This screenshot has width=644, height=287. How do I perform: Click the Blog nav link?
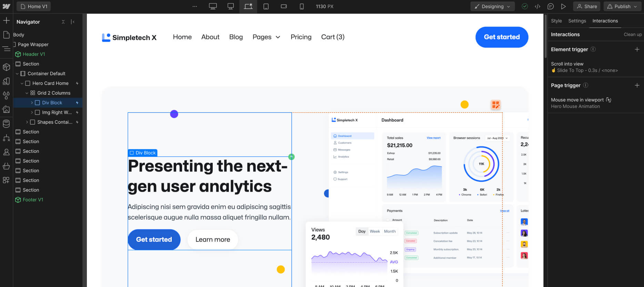(236, 37)
